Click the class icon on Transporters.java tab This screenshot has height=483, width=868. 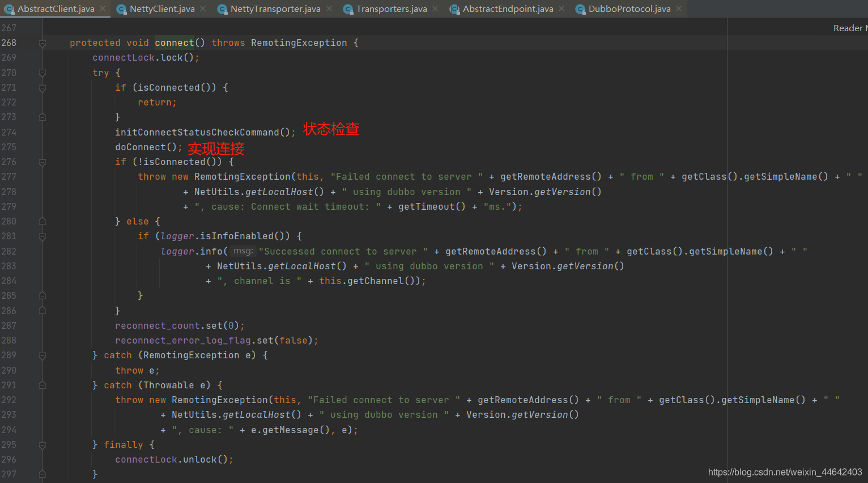point(348,9)
